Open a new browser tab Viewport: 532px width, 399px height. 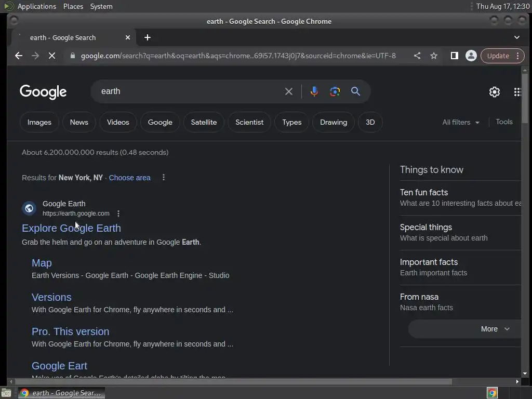point(147,37)
